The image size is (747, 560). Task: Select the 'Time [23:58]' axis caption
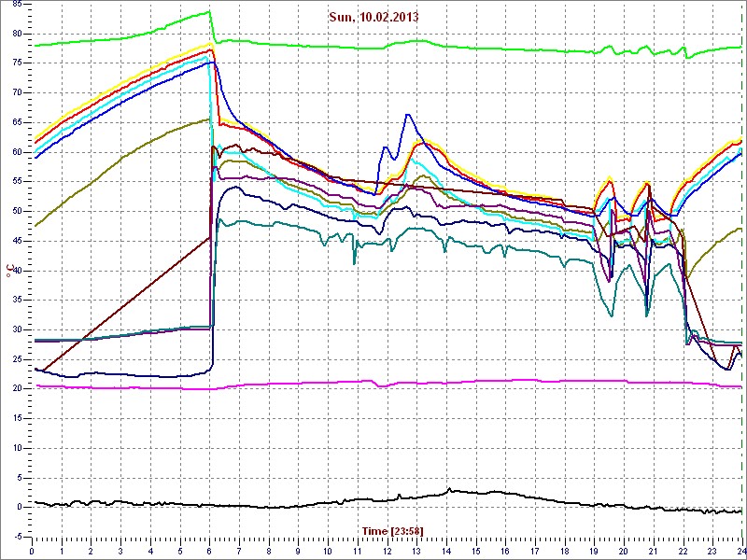tap(393, 530)
